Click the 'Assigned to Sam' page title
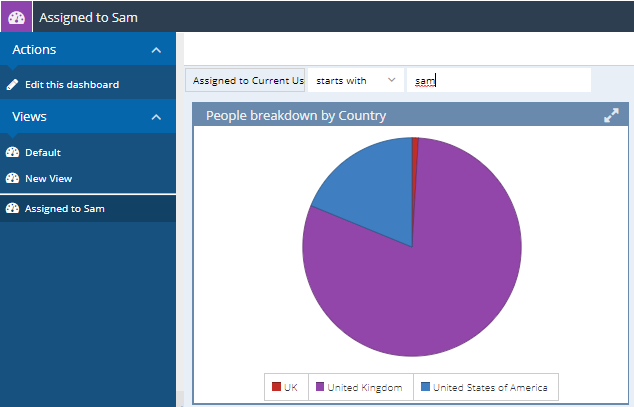634x407 pixels. coord(89,17)
